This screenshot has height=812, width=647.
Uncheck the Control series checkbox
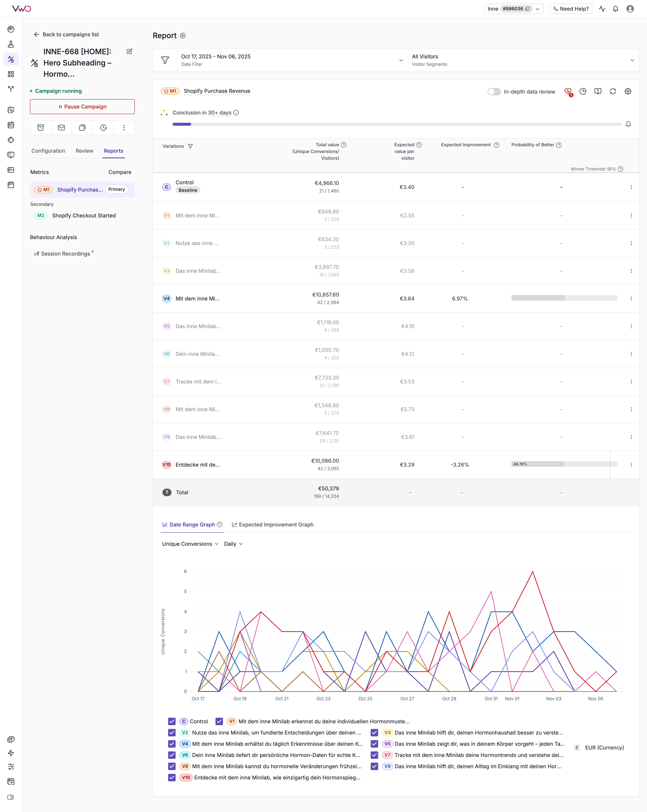click(x=172, y=721)
